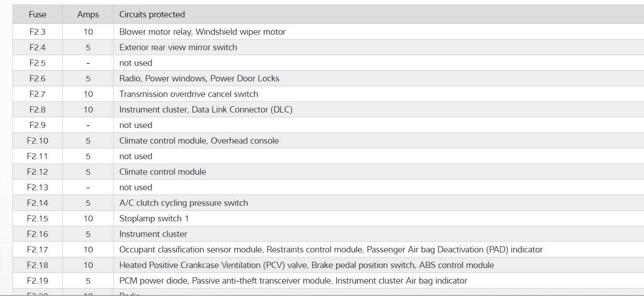Select Transmission overdrive cancel switch text
The height and width of the screenshot is (296, 644).
pos(189,94)
